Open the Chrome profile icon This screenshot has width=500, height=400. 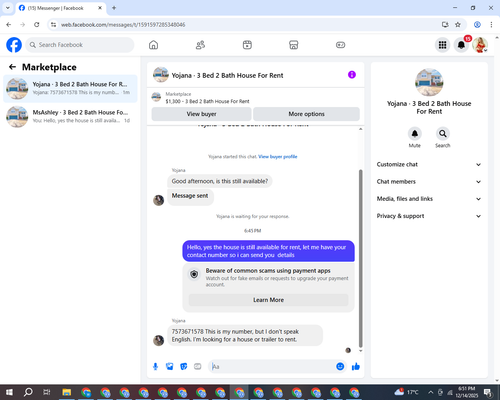click(x=477, y=25)
